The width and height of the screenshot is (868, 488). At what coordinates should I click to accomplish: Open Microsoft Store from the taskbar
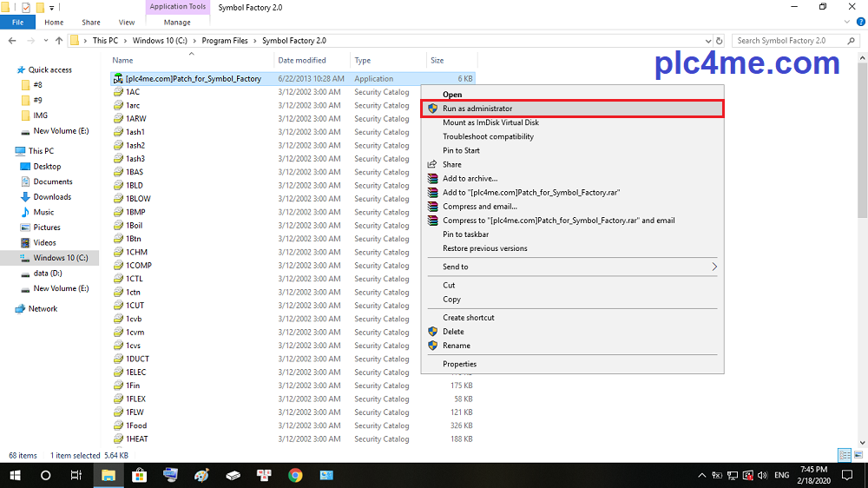pos(139,475)
